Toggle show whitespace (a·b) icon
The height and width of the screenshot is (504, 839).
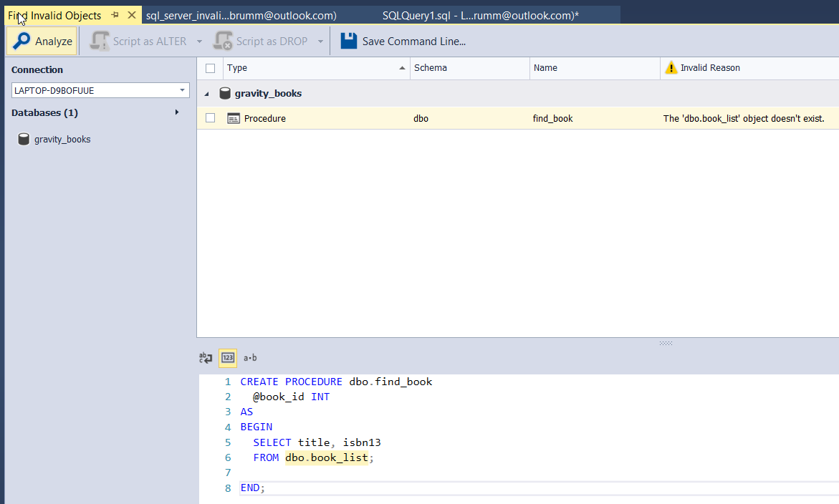pyautogui.click(x=250, y=358)
